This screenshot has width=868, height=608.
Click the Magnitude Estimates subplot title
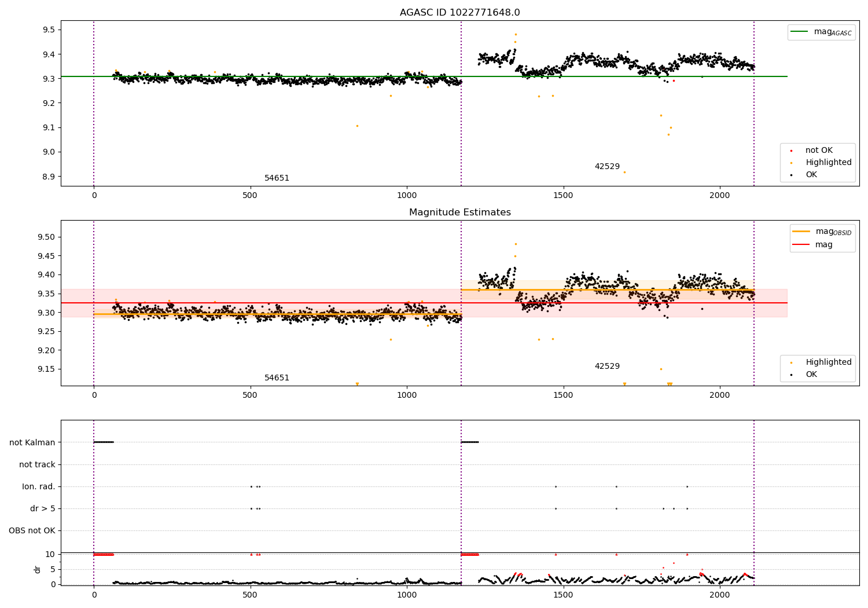pyautogui.click(x=460, y=213)
